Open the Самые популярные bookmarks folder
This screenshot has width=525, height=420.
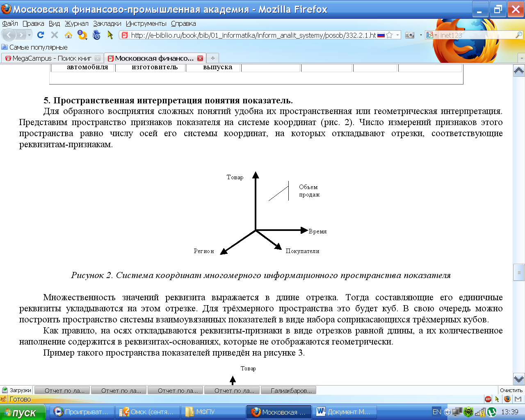coord(34,47)
